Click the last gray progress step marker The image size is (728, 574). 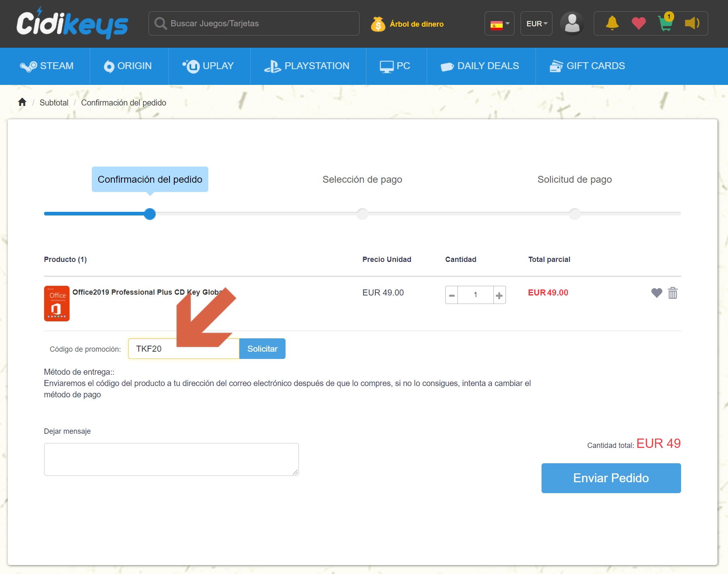coord(575,214)
